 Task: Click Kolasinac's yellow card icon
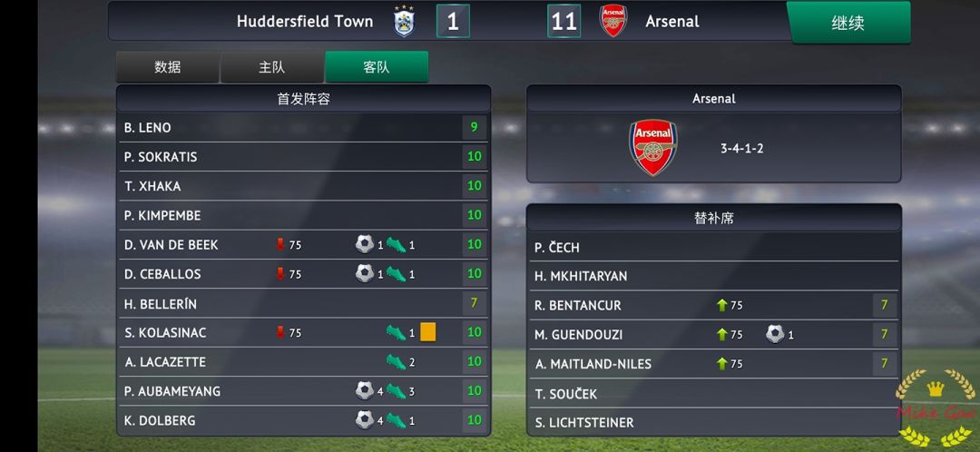428,332
